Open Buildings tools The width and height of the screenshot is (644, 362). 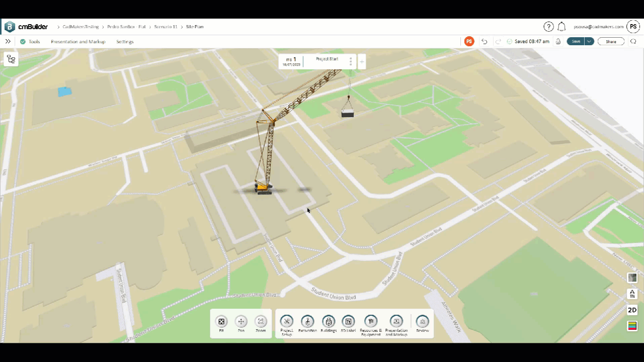pyautogui.click(x=329, y=323)
